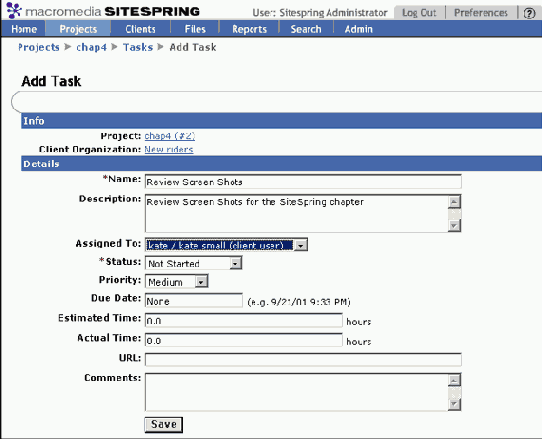Click the Macromedia Sitespring logo icon
The width and height of the screenshot is (542, 439).
[13, 10]
